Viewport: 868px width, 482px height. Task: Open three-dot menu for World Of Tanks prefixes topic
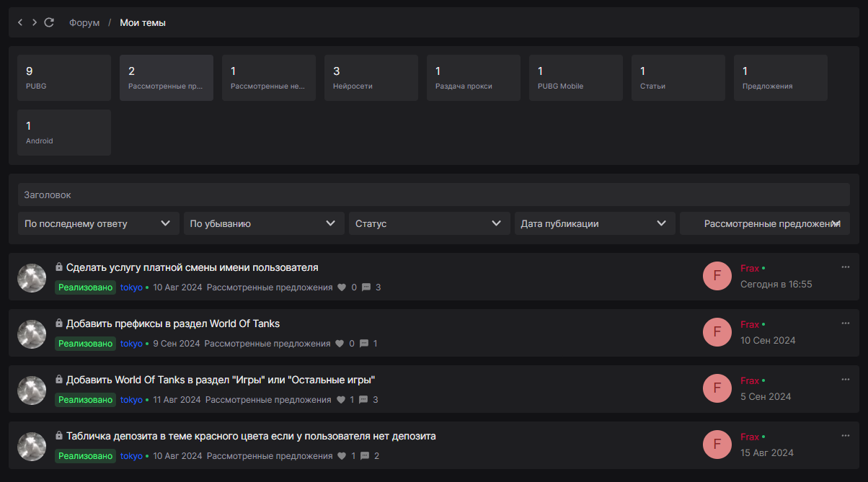[846, 323]
